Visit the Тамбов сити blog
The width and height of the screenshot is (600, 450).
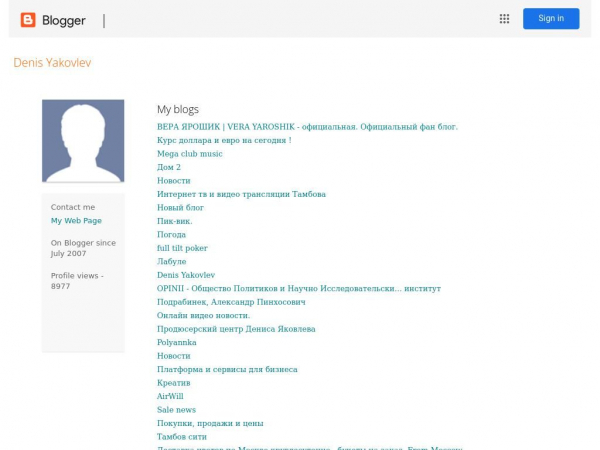tap(181, 437)
